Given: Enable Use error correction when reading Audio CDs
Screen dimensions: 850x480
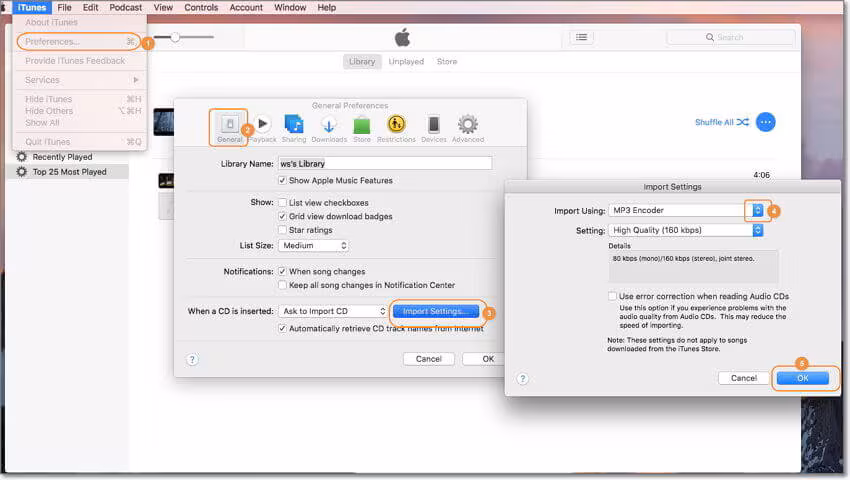Looking at the screenshot, I should coord(613,296).
